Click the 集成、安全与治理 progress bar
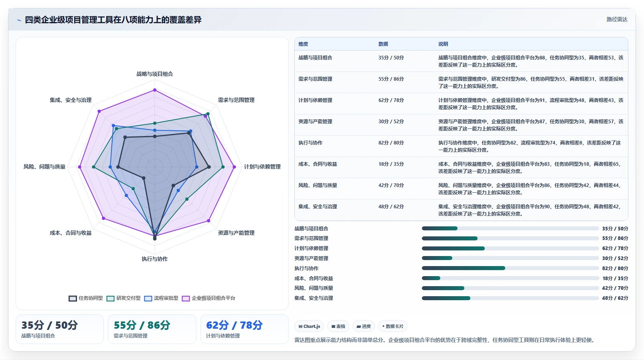 point(510,298)
